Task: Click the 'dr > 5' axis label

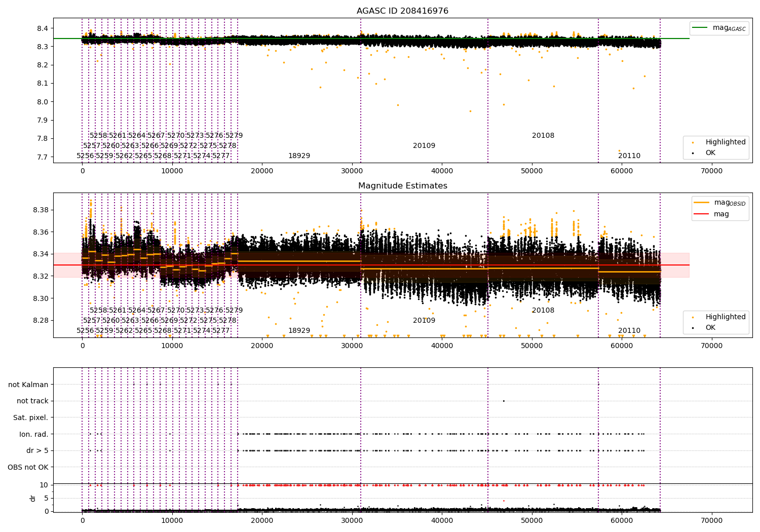Action: coord(37,450)
